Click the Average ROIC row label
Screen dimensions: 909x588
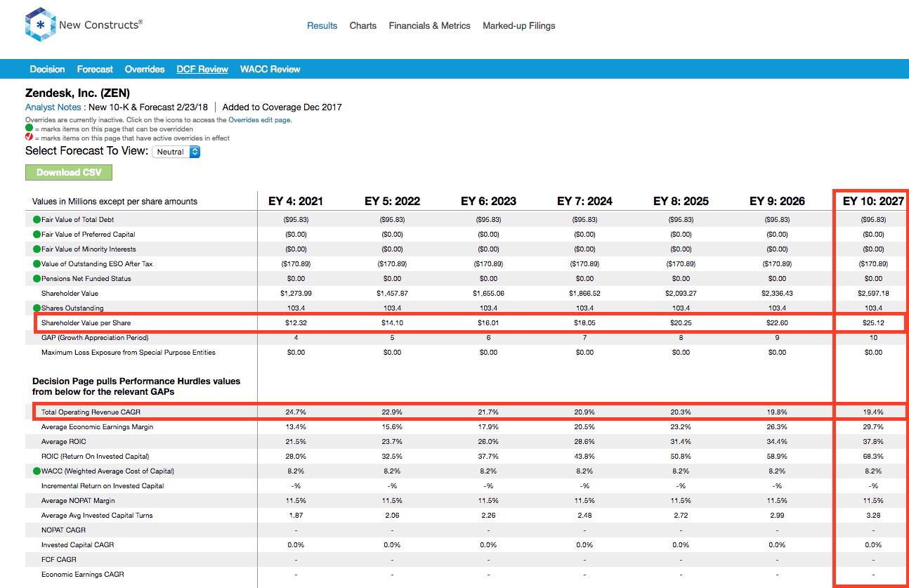(65, 442)
